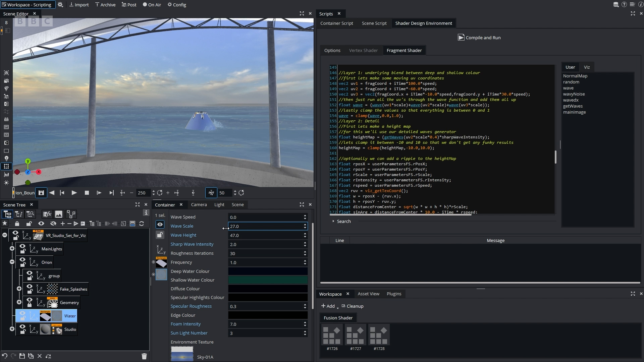
Task: Click the fx icon in Scene Tree toolbar
Action: [47, 214]
